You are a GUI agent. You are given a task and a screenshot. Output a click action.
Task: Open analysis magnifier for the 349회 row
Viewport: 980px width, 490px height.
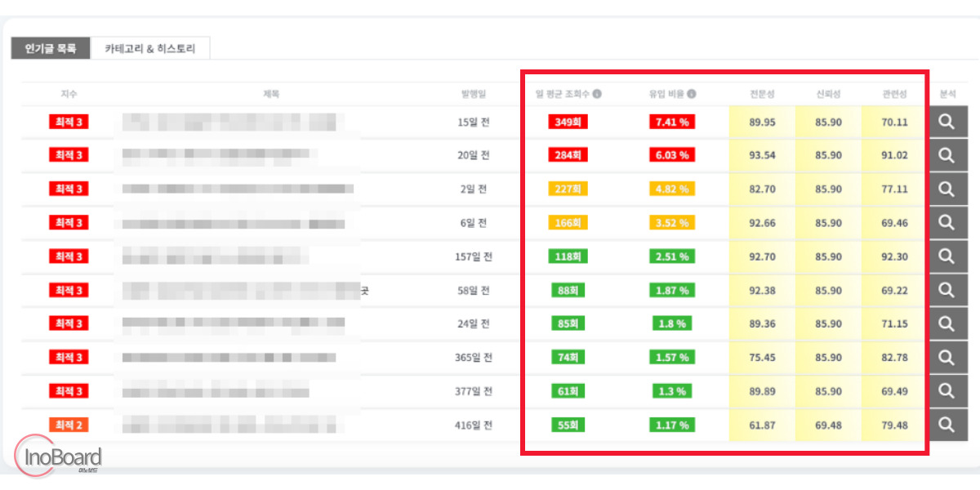(x=947, y=122)
